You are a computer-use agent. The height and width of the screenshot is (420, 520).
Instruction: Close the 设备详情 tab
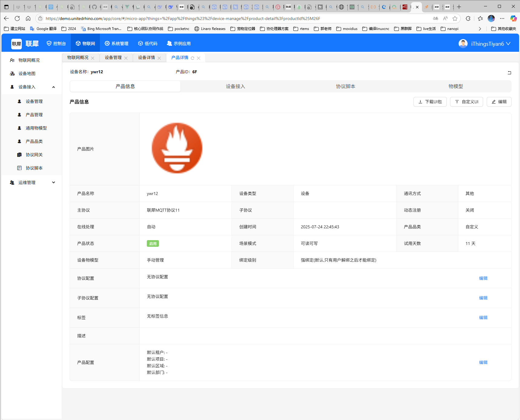(x=159, y=58)
